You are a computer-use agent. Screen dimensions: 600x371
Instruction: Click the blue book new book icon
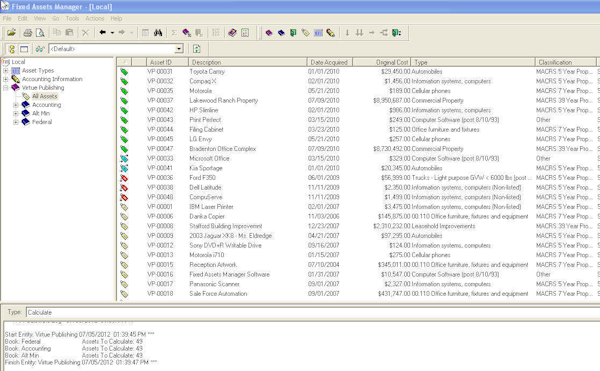click(x=281, y=33)
